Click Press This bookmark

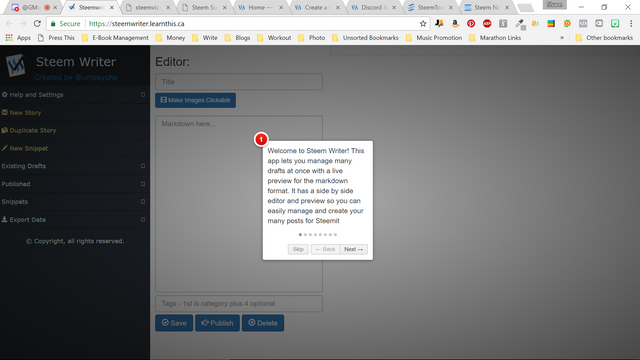[56, 38]
